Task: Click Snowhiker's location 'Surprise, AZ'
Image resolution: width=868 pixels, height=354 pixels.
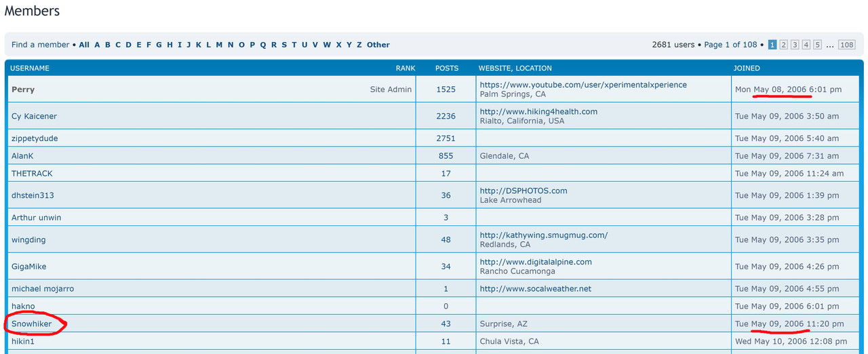Action: pyautogui.click(x=505, y=324)
